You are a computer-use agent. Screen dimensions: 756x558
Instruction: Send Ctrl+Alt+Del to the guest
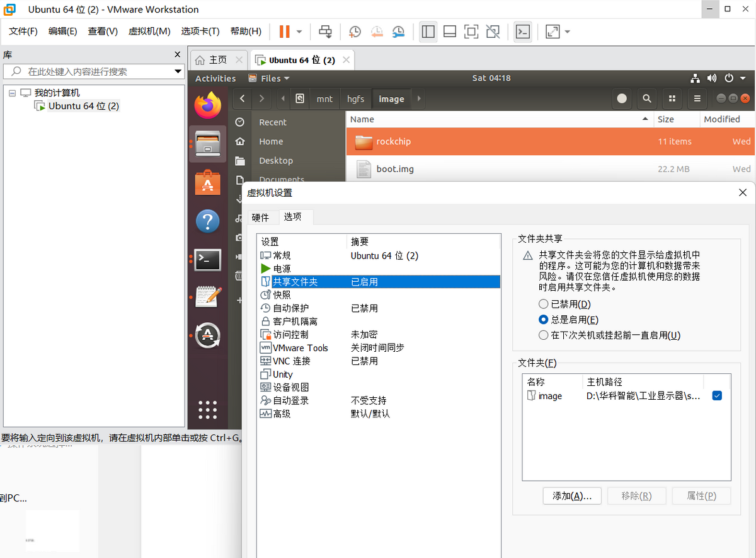tap(324, 32)
